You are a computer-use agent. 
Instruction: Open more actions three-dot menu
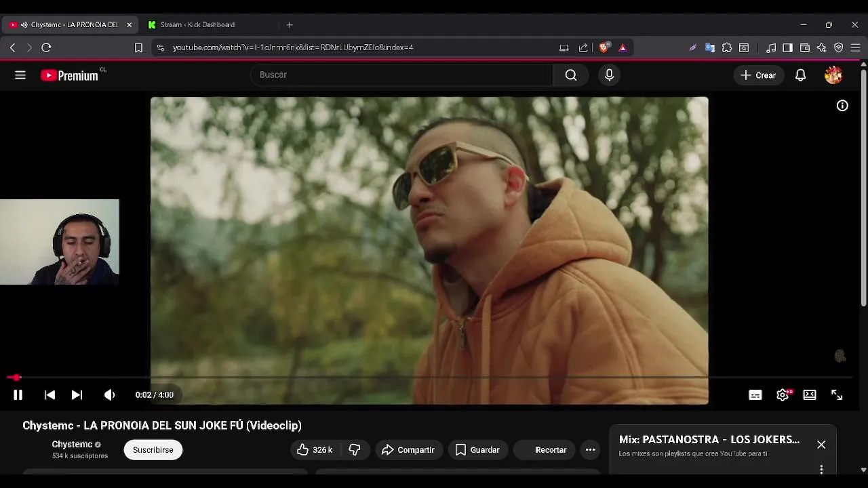591,450
